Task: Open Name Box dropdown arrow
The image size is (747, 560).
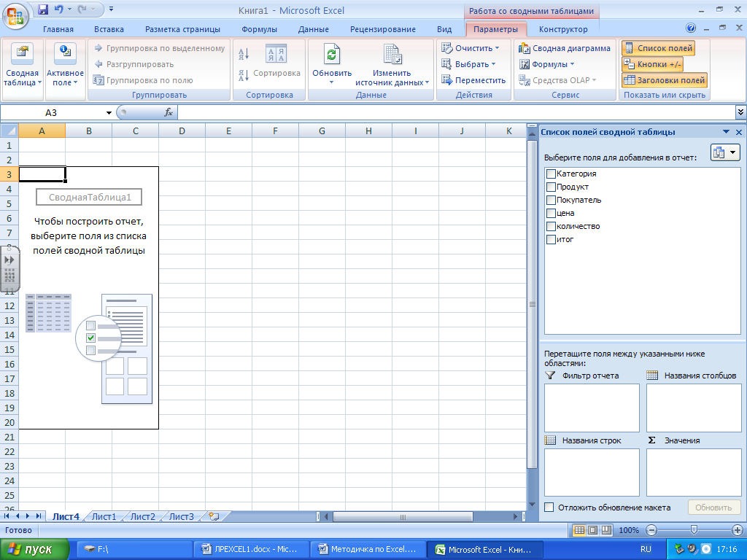Action: pos(109,113)
